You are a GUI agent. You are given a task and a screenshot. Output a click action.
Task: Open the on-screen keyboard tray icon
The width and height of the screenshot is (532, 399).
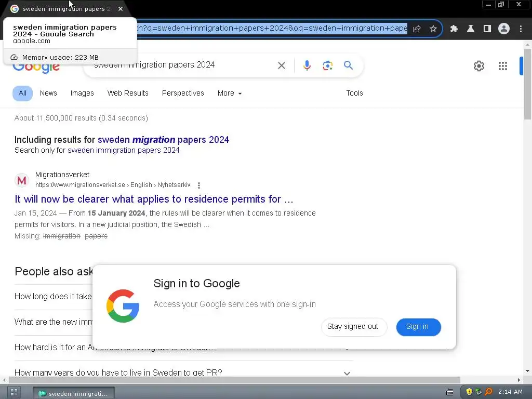coord(449,392)
